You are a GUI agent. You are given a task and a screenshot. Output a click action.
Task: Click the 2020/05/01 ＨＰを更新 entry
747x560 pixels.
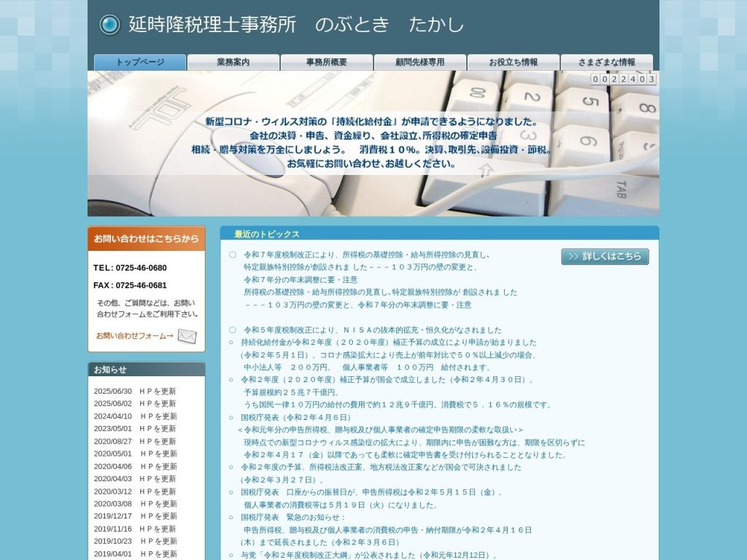click(x=135, y=454)
